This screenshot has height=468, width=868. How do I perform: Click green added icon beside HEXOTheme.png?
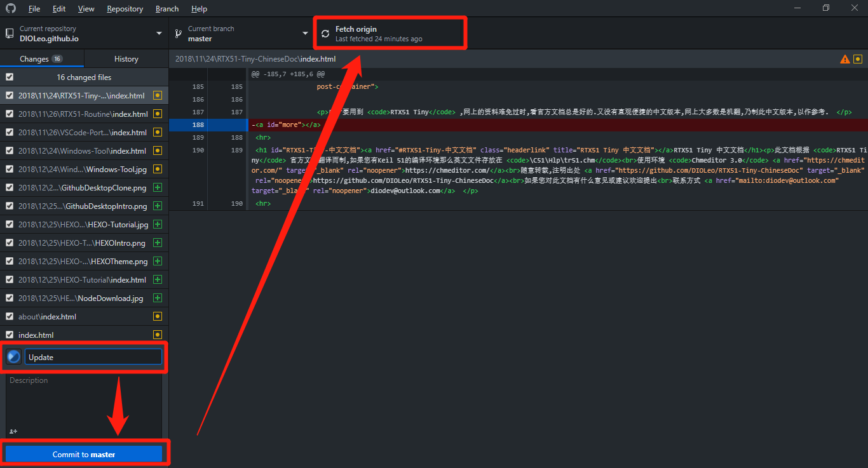tap(158, 261)
